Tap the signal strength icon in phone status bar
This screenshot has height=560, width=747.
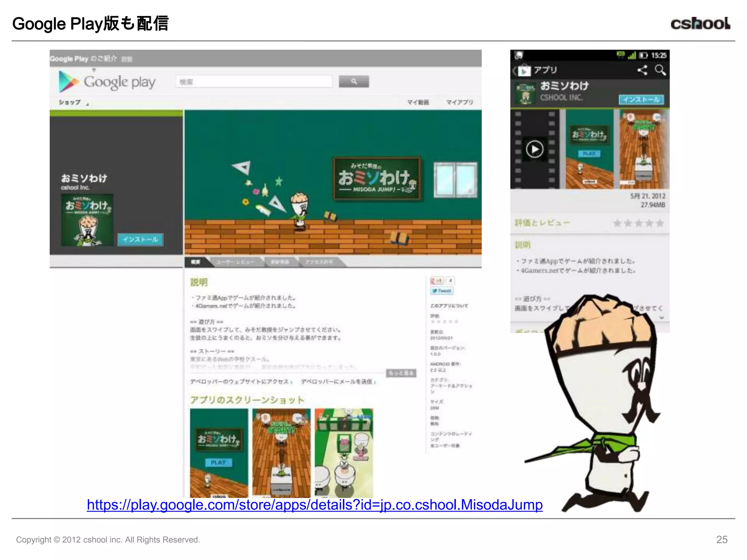pyautogui.click(x=632, y=55)
